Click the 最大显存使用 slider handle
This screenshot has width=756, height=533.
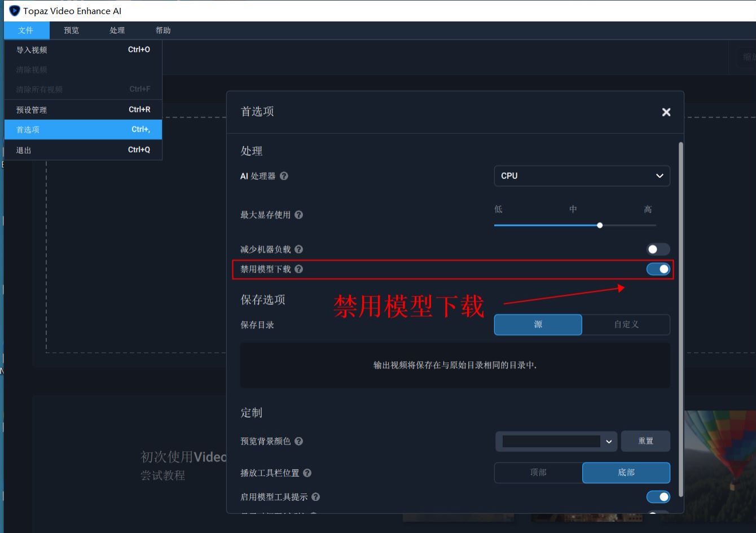(x=600, y=225)
